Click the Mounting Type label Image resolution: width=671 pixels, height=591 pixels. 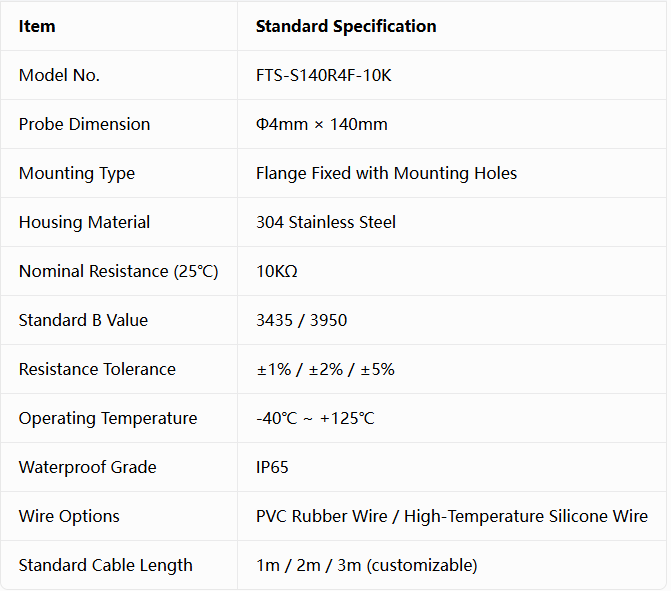point(77,174)
